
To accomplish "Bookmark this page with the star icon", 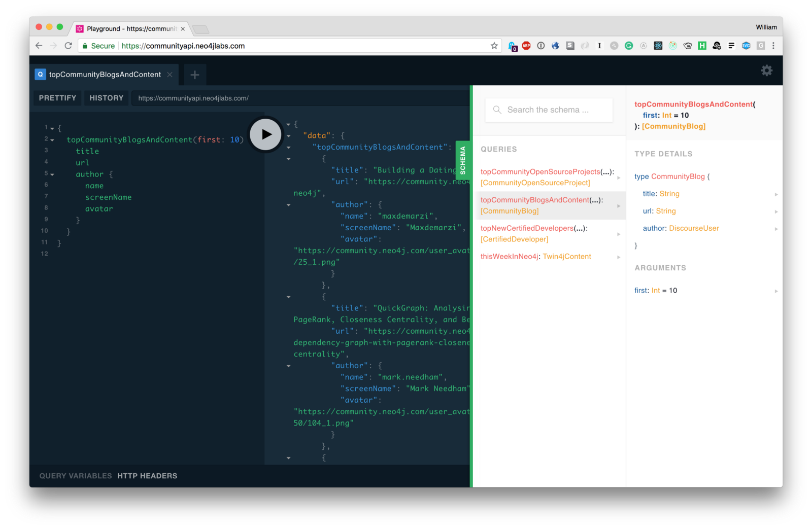I will coord(494,46).
